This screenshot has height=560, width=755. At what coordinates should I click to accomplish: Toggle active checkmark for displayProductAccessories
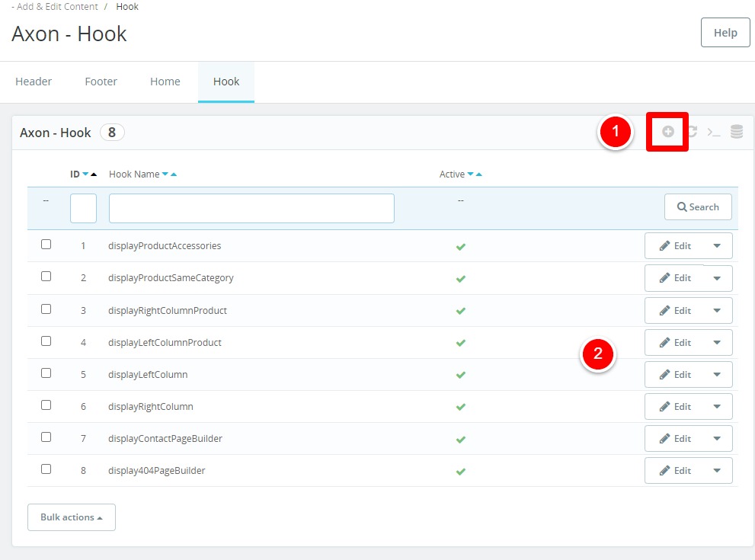(460, 246)
